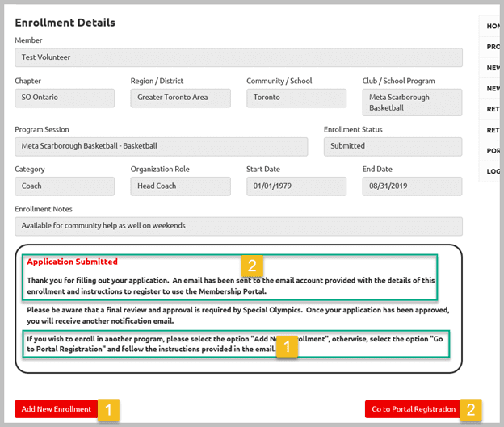The width and height of the screenshot is (504, 427).
Task: Click the Organization Role label
Action: point(160,170)
